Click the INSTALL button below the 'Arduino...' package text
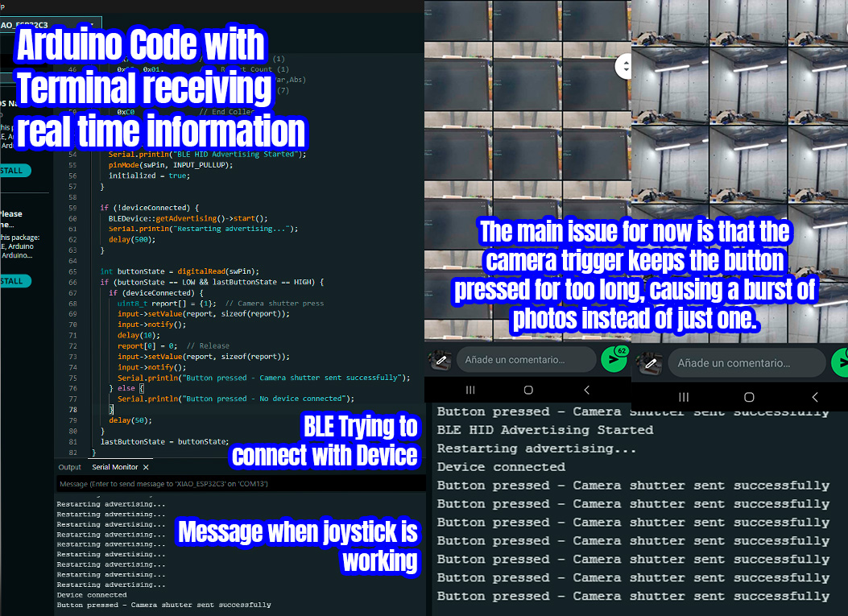The width and height of the screenshot is (848, 616). point(14,281)
